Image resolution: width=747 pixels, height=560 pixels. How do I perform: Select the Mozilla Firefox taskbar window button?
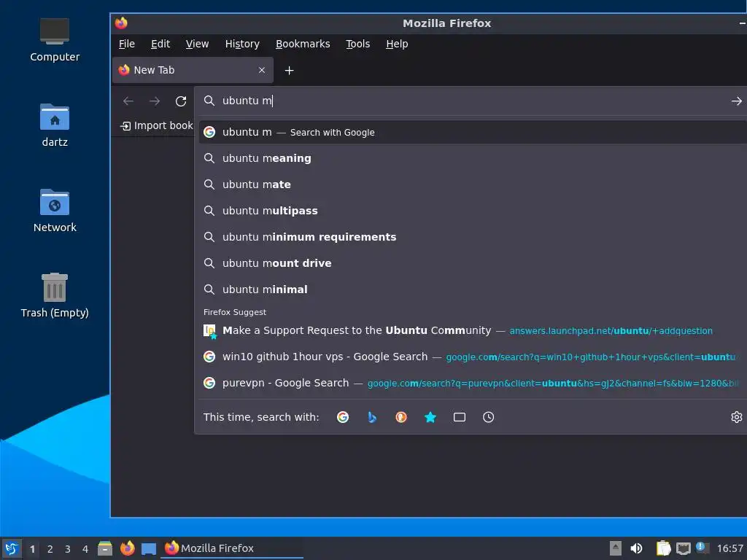pyautogui.click(x=233, y=548)
